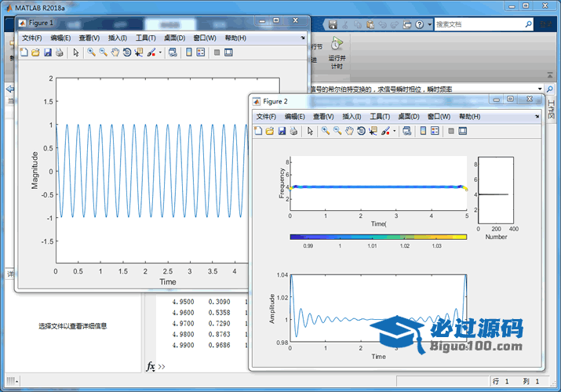Select Brush tool in Figure 2
This screenshot has width=561, height=392.
coord(385,131)
